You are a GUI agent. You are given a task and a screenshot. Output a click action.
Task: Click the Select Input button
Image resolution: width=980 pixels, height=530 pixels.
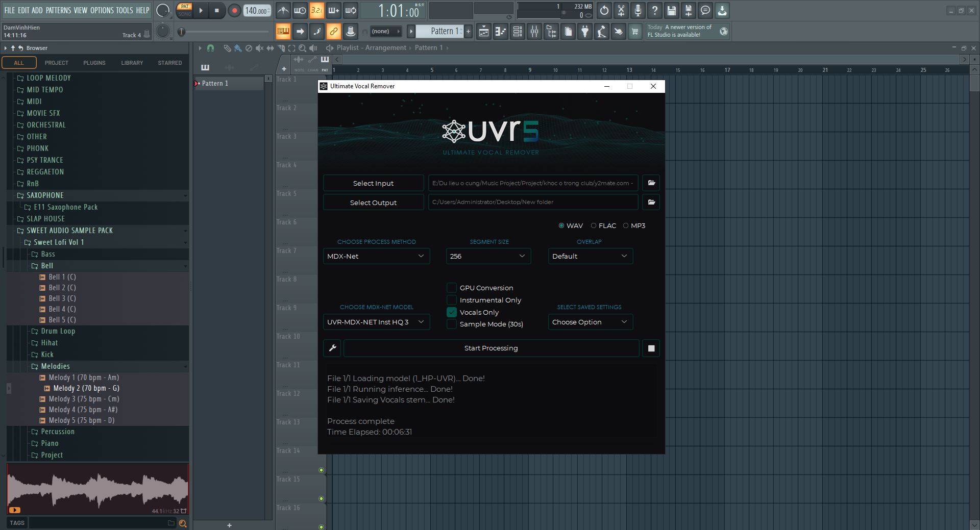point(373,183)
